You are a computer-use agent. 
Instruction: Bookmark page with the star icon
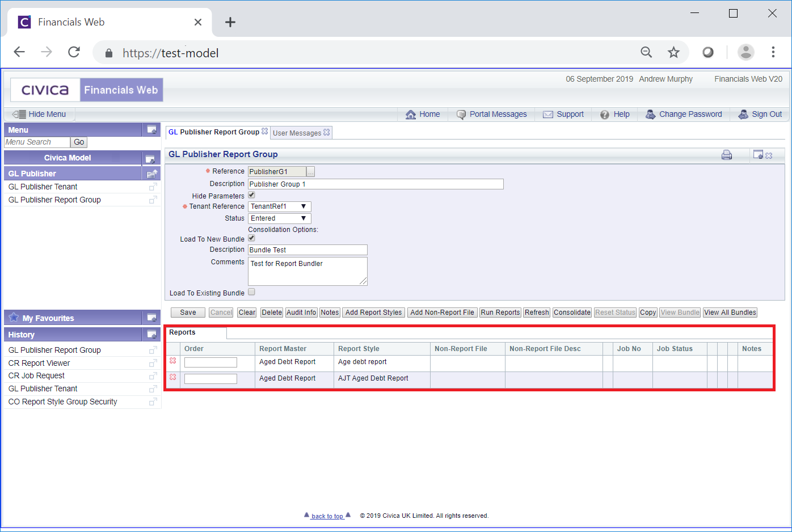673,52
